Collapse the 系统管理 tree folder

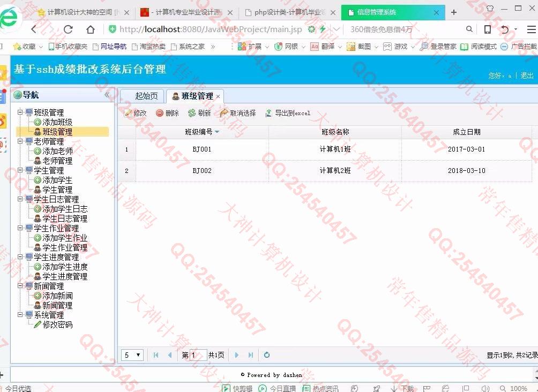click(20, 314)
